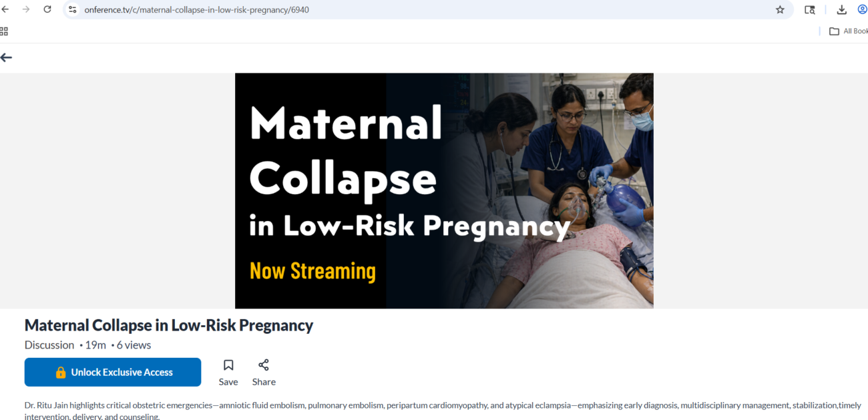The image size is (868, 420).
Task: Open the browser profile icon
Action: [862, 9]
